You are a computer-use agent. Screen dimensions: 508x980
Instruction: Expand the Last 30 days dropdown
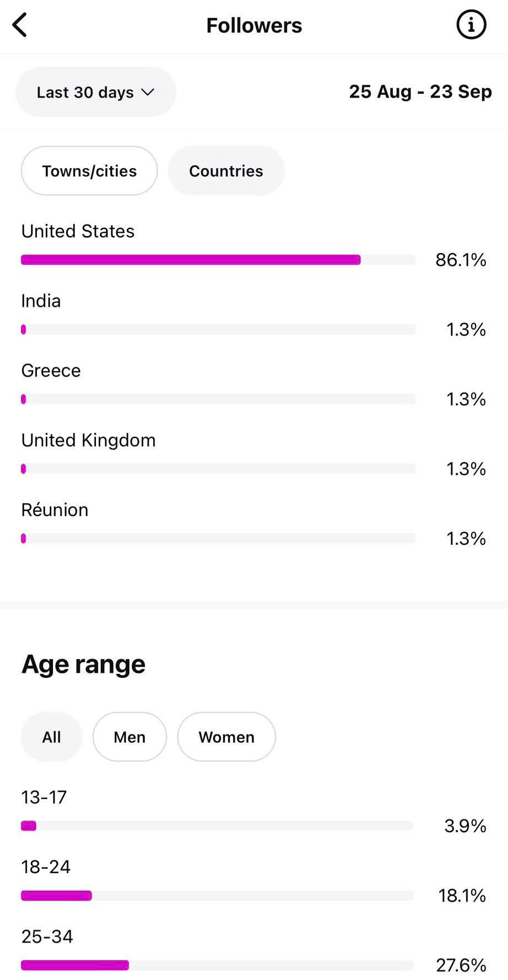96,92
